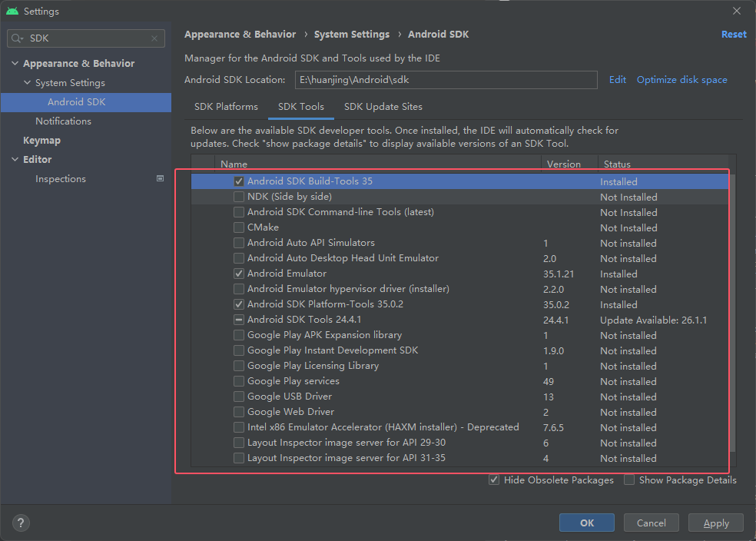756x541 pixels.
Task: Sort table by the Status column header
Action: point(663,164)
